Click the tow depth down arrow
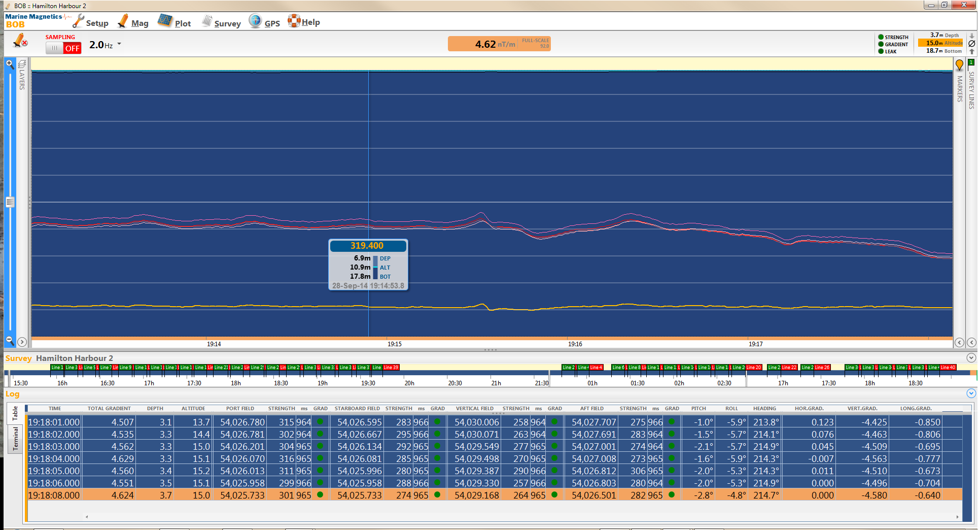 pos(972,36)
